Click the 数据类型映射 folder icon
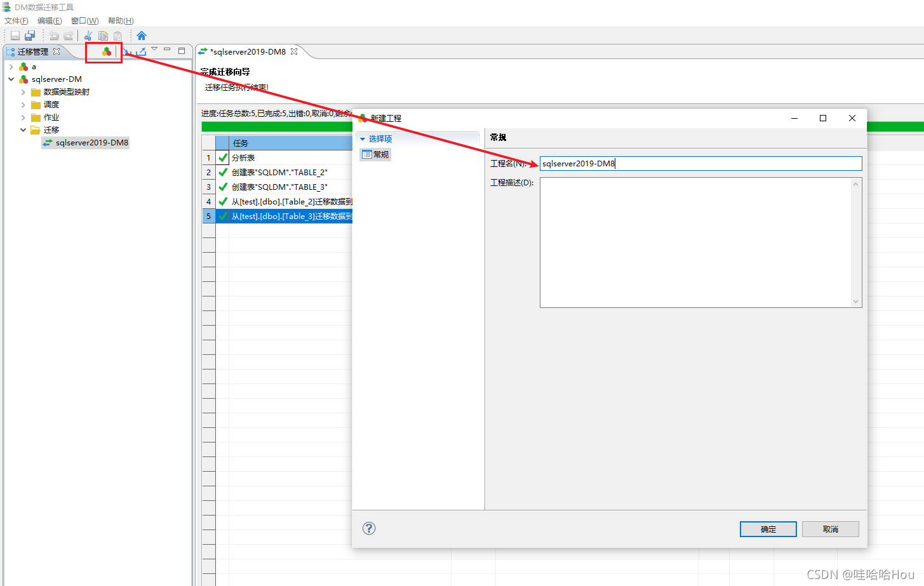924x586 pixels. pos(36,92)
